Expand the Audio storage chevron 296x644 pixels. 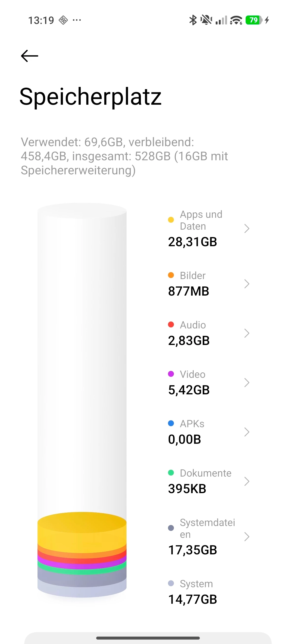point(246,333)
